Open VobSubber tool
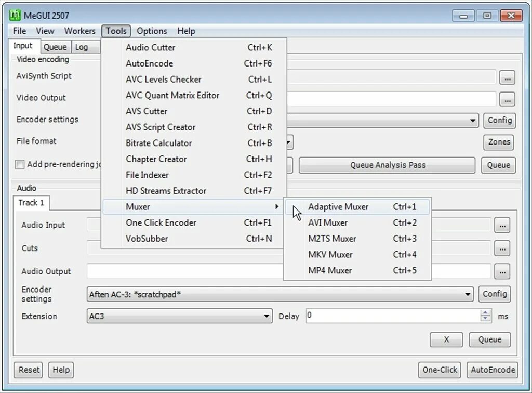 click(194, 239)
